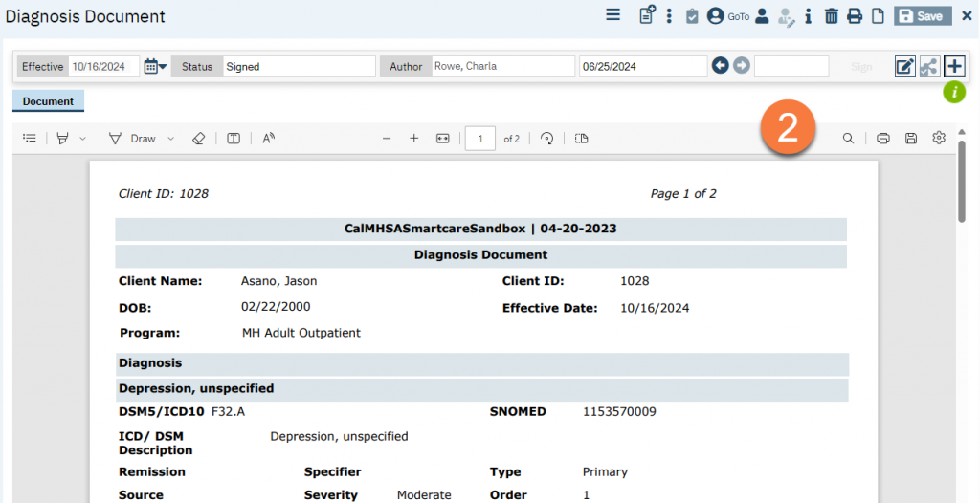Click the PDF search magnifier icon
Image resolution: width=980 pixels, height=503 pixels.
click(x=848, y=139)
